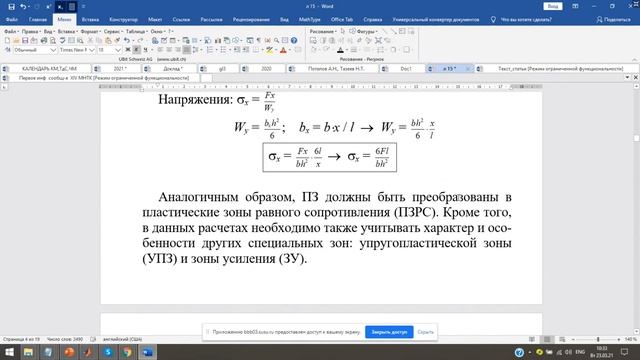Click the Undo arrow in classic toolbar
This screenshot has width=640, height=360.
[x=127, y=40]
